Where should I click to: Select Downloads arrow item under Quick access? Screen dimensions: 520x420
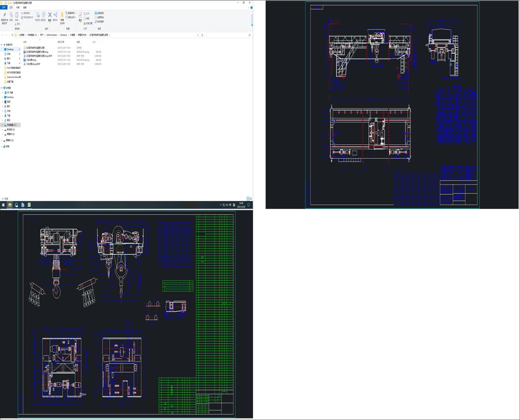[x=8, y=63]
